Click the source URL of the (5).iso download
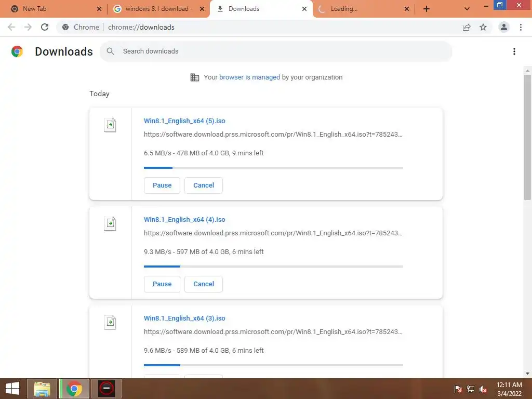The width and height of the screenshot is (532, 399). click(273, 135)
